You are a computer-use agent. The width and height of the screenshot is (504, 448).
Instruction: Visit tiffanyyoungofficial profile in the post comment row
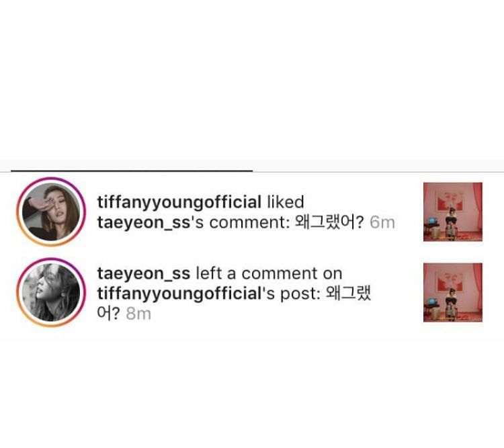(179, 294)
